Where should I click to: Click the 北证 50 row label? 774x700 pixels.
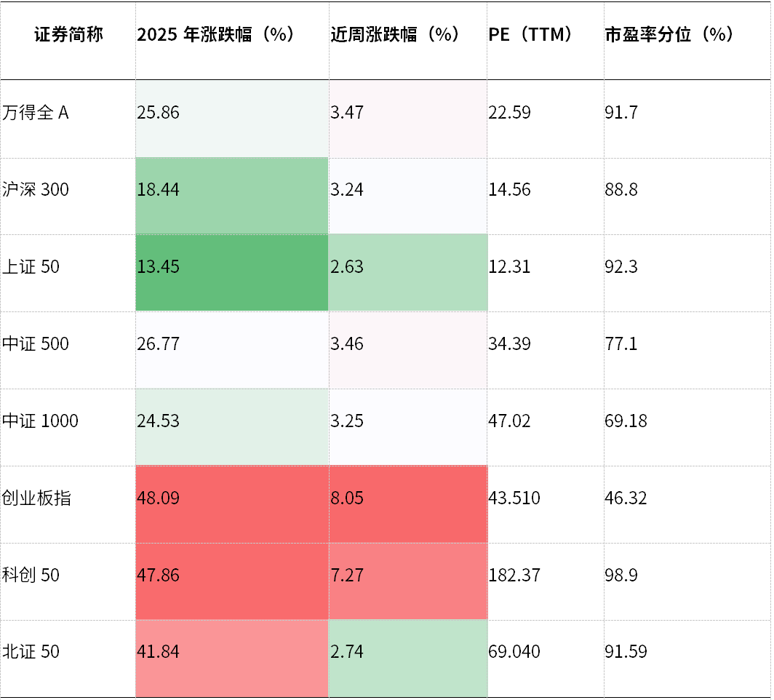click(x=31, y=652)
